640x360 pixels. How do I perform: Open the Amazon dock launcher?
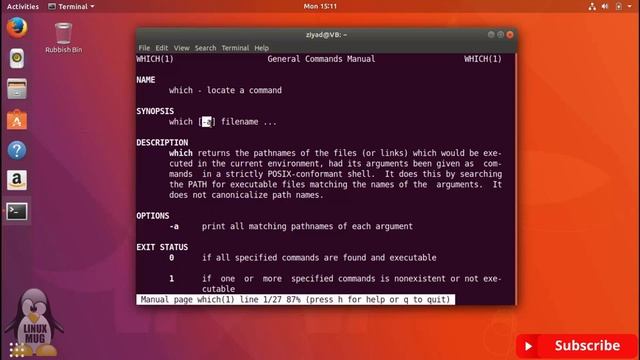coord(17,180)
